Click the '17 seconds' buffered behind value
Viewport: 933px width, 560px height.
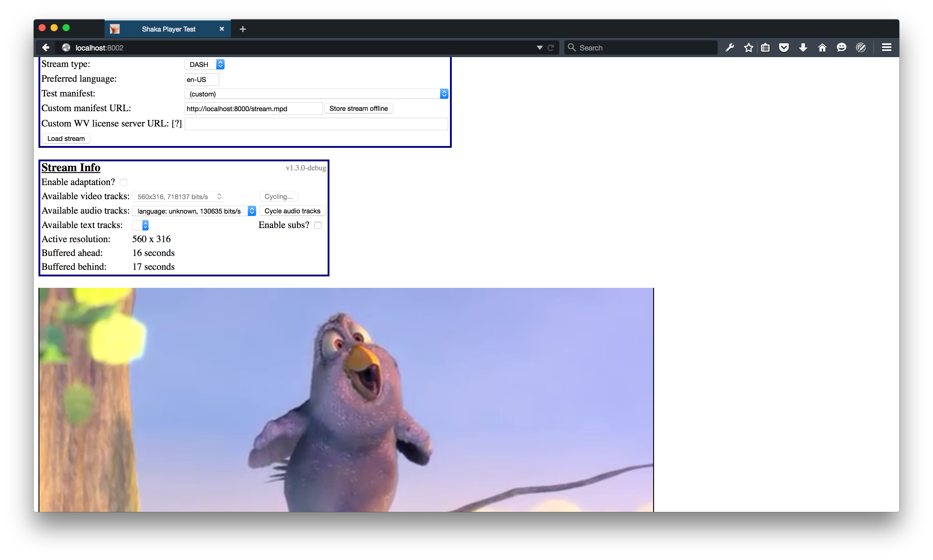[153, 267]
